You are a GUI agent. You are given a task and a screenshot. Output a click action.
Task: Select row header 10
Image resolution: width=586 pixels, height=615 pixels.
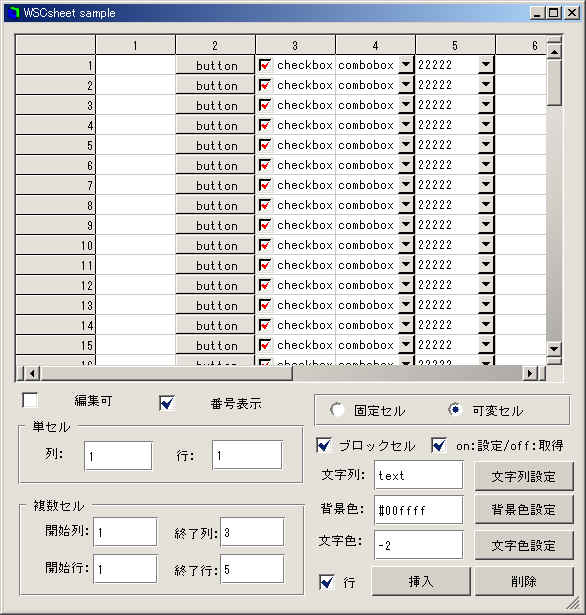pos(55,245)
